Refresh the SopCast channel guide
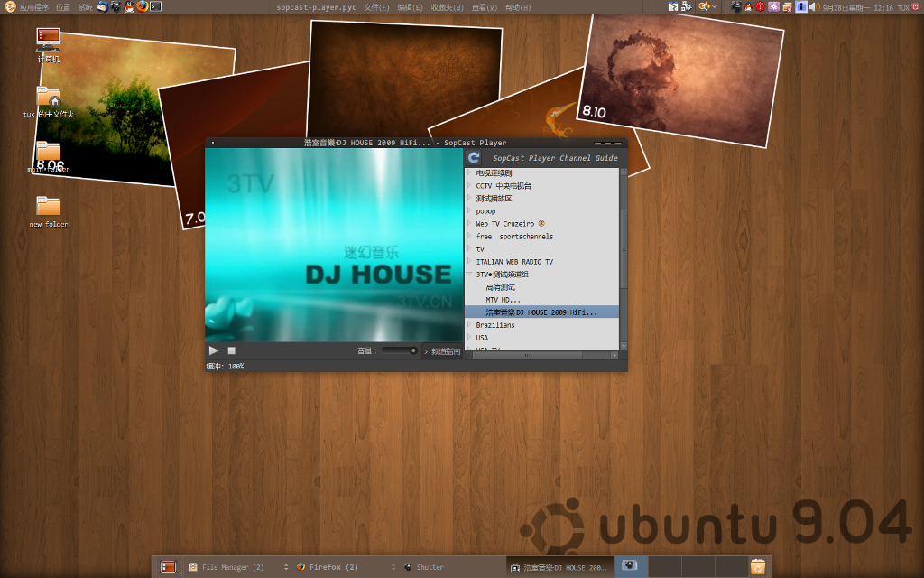 [x=474, y=157]
